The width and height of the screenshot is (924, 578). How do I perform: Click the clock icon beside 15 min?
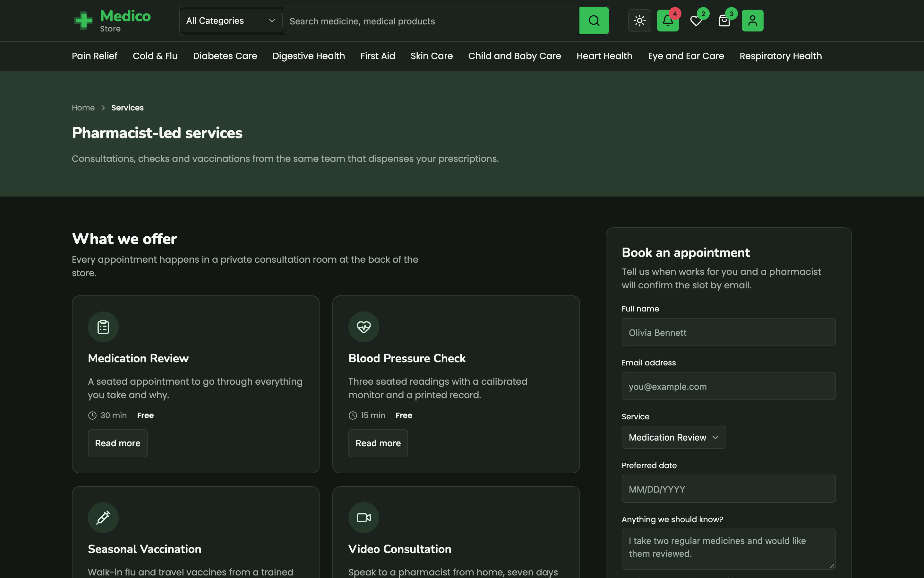(x=353, y=416)
